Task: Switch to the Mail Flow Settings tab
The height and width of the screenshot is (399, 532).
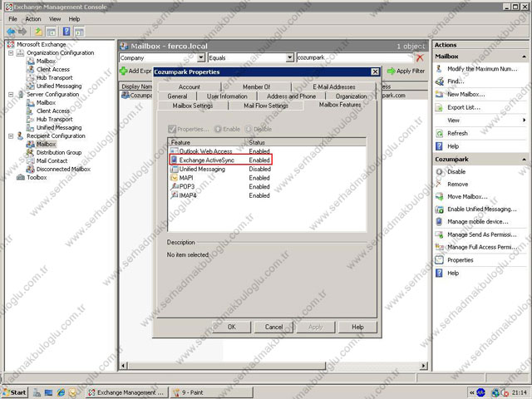Action: coord(266,106)
